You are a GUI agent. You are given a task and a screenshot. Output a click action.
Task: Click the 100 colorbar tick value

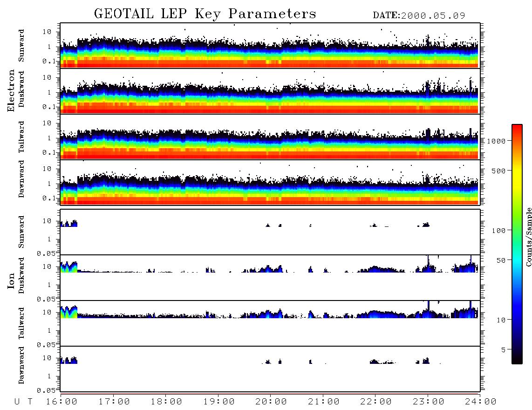[498, 231]
